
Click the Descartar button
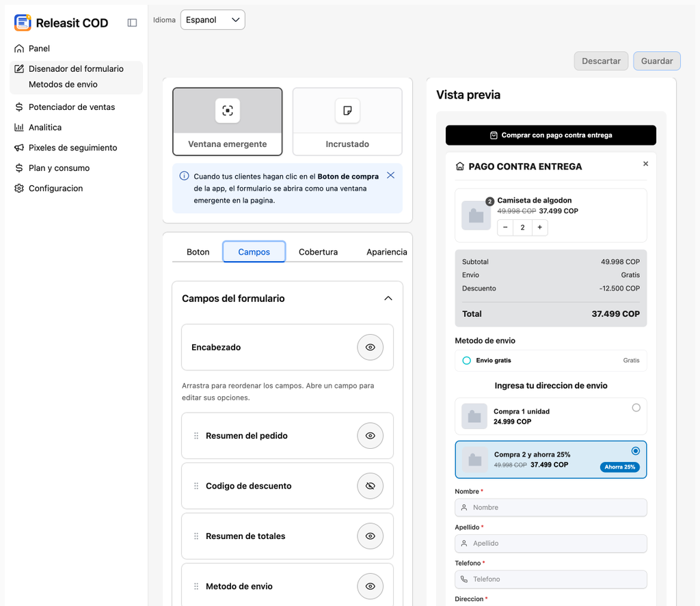[601, 61]
